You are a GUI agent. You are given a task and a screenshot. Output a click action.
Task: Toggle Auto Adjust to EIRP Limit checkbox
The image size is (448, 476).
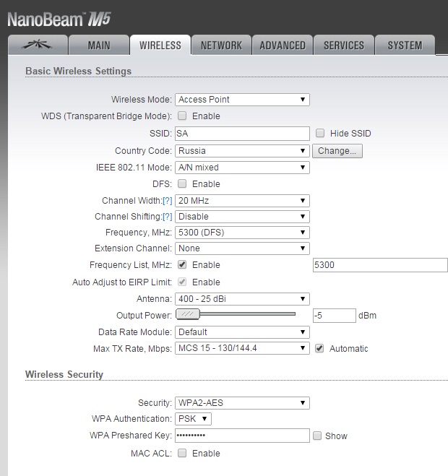(x=182, y=282)
